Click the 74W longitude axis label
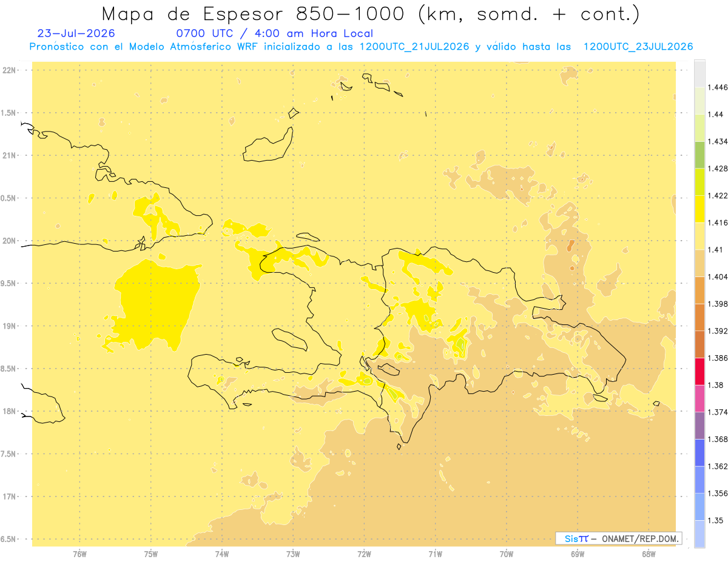This screenshot has height=562, width=728. [x=222, y=554]
